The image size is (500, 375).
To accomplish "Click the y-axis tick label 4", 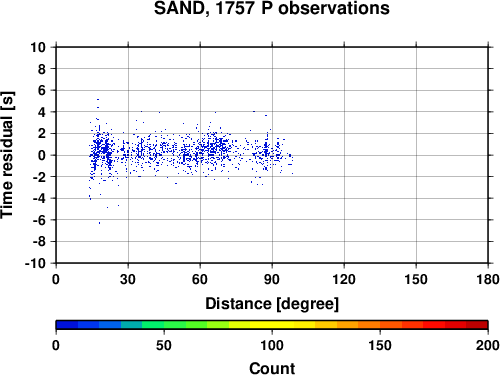I will coord(42,112).
